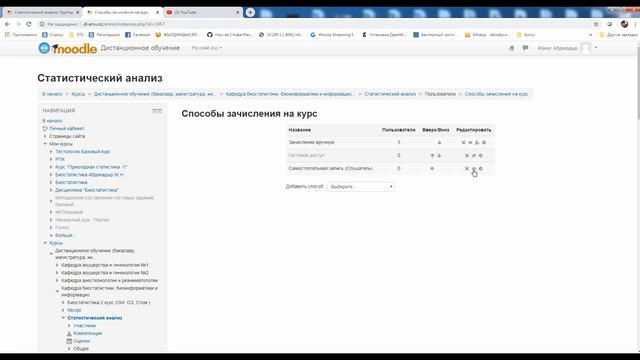Open 'Компетенции' in navigation tree
The height and width of the screenshot is (360, 640).
[x=88, y=333]
